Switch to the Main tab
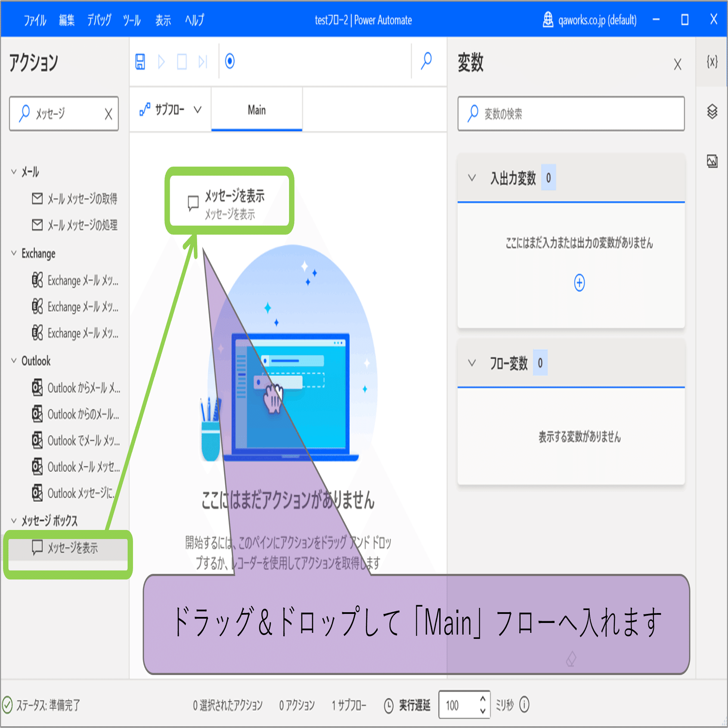Screen dimensions: 728x728 257,110
